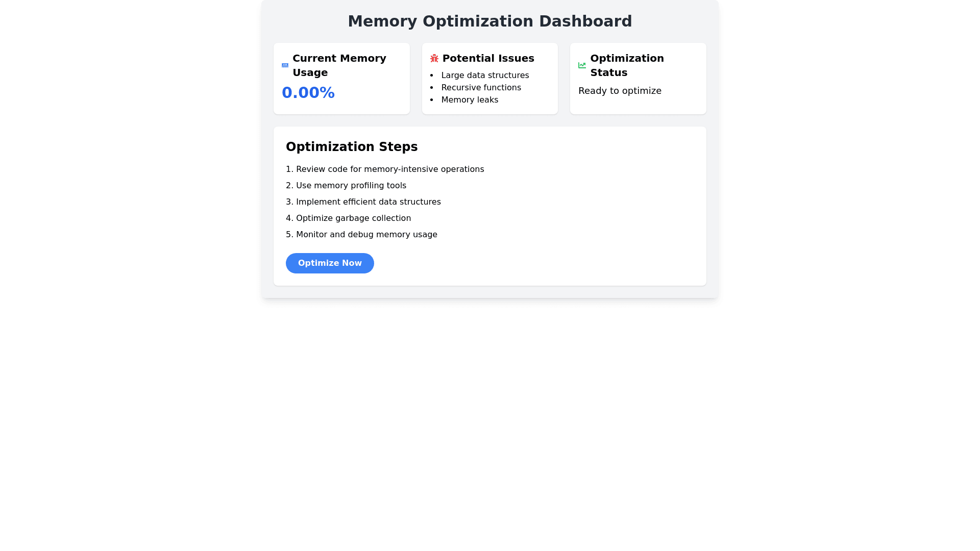Click the green chart line icon
Screen dimensions: 980x551
click(x=582, y=65)
